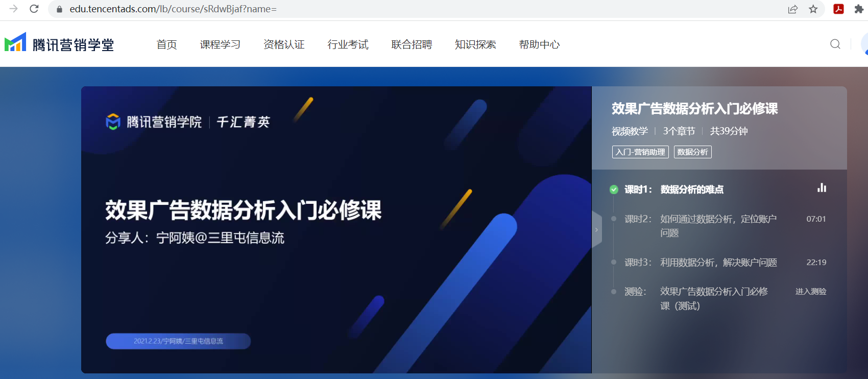Click the padlock site info icon
The height and width of the screenshot is (379, 868).
(x=59, y=9)
